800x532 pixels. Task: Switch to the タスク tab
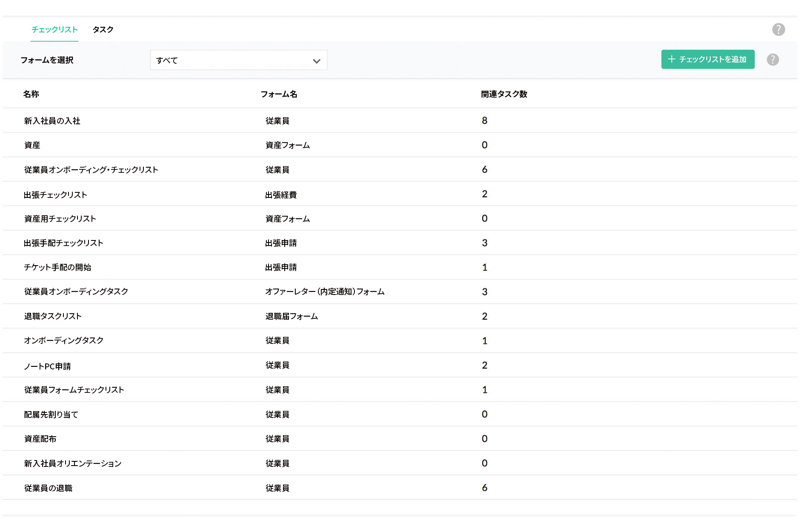pyautogui.click(x=103, y=29)
